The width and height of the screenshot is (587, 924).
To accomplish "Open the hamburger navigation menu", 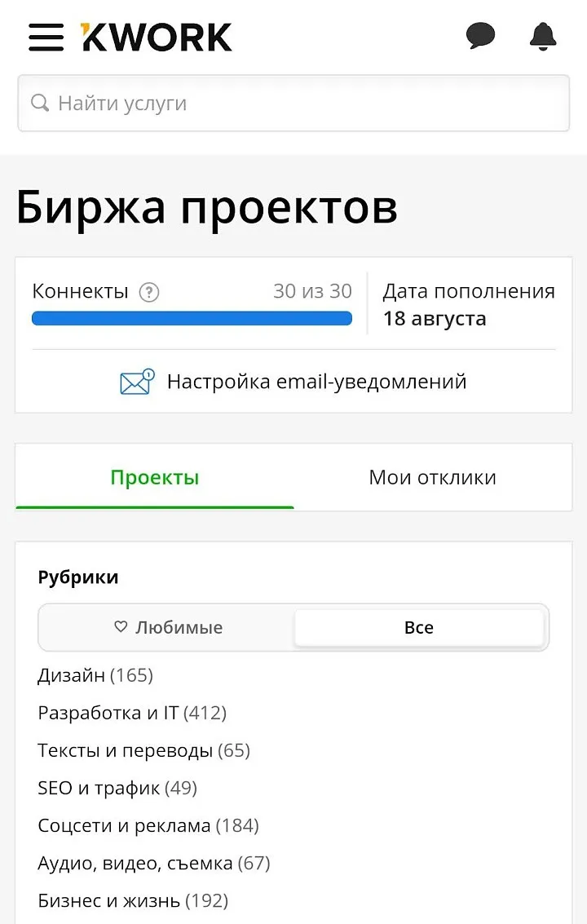I will pos(46,38).
